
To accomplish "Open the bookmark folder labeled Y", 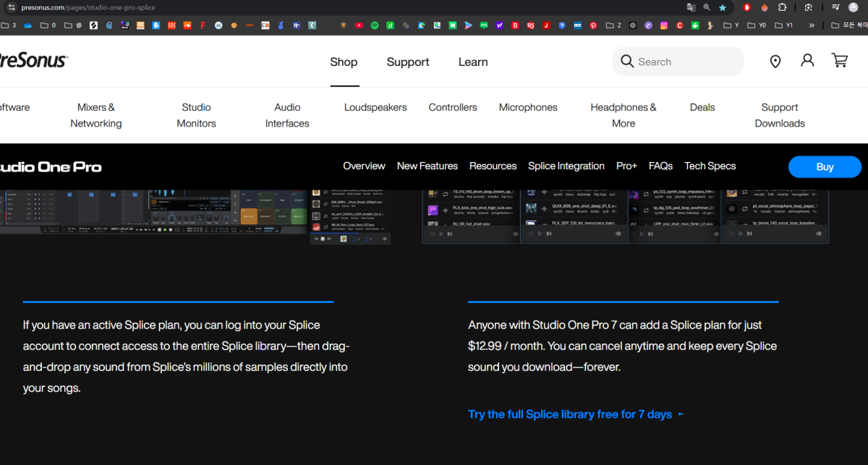I will [731, 25].
